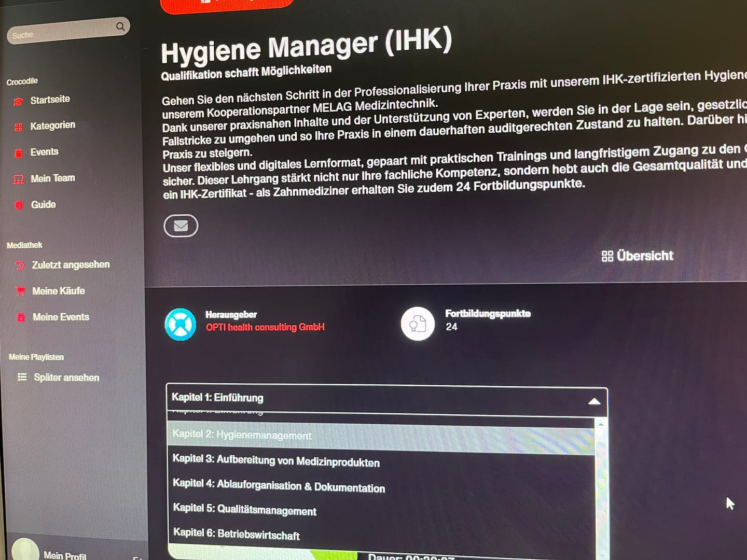Viewport: 747px width, 560px height.
Task: Click the Fortbildungspunkte certificate icon
Action: tap(418, 324)
